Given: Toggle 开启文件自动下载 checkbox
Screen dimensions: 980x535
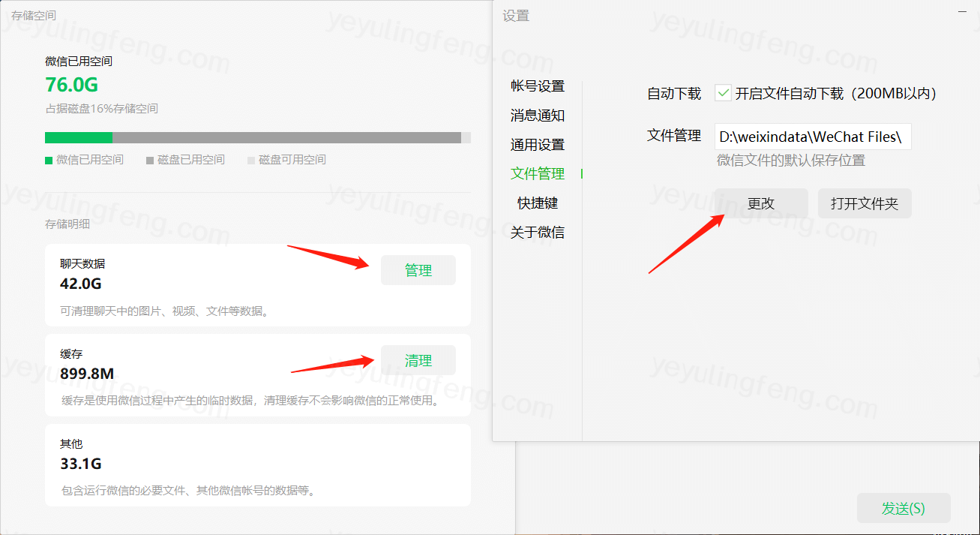Looking at the screenshot, I should (x=724, y=93).
